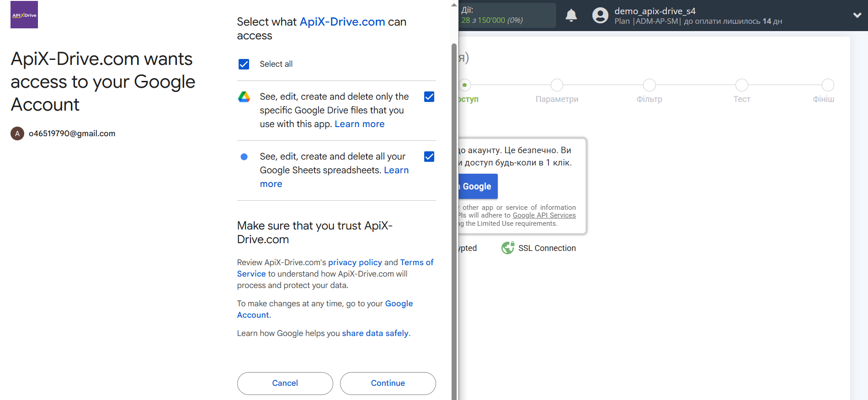Click the Cancel button
This screenshot has width=868, height=400.
(x=285, y=383)
